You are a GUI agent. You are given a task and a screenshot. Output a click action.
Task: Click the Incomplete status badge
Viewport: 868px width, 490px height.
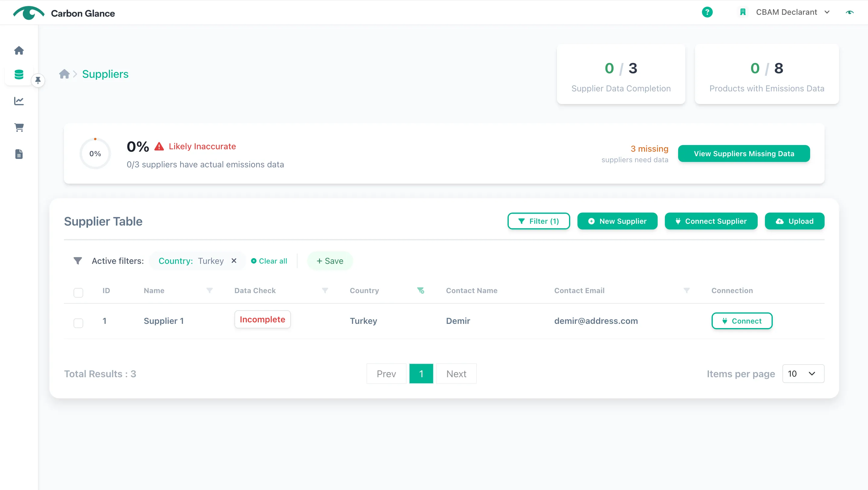pos(262,319)
